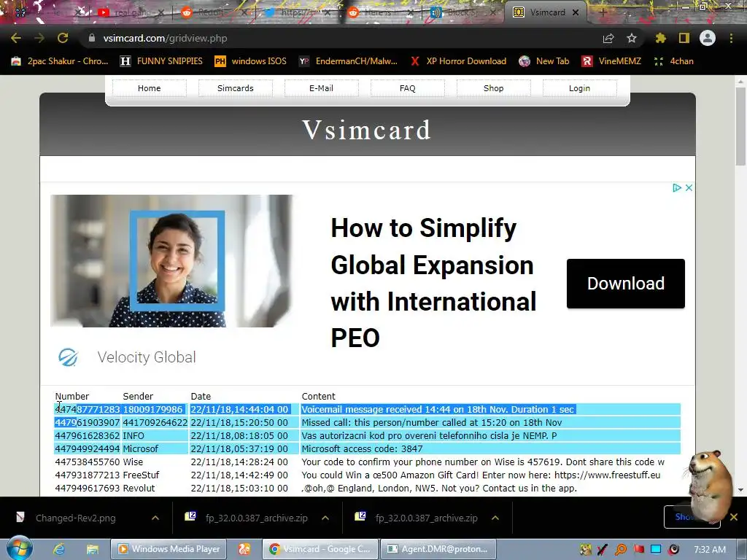The width and height of the screenshot is (747, 560).
Task: Switch to the Twitter https tab
Action: [298, 12]
